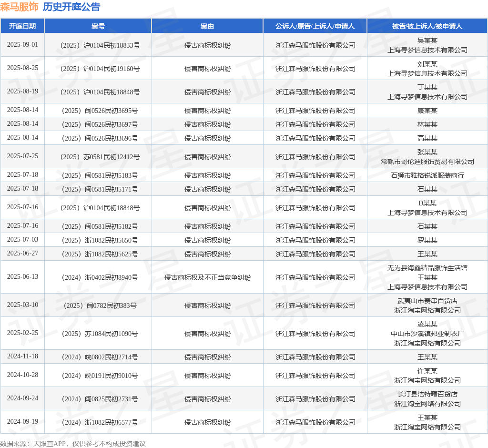Click the date 2025-07-25

[23, 156]
